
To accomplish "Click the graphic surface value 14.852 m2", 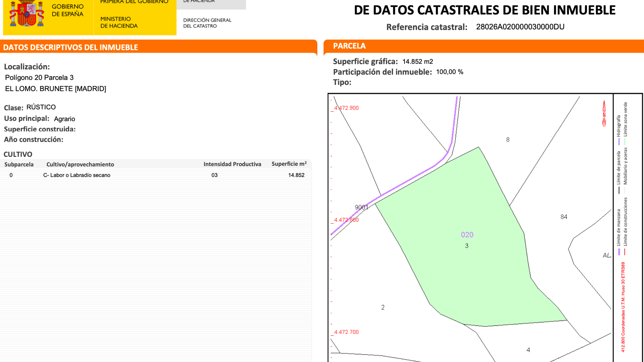I will pyautogui.click(x=418, y=62).
